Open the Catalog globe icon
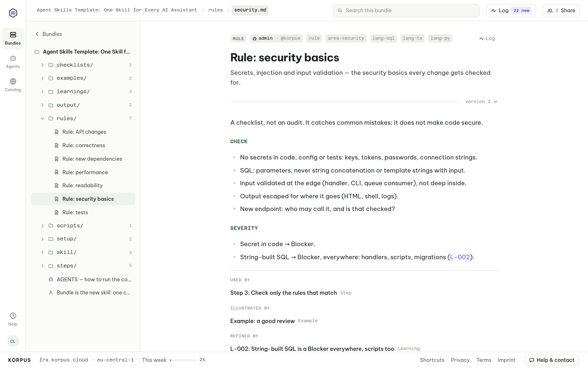Viewport: 588px width, 368px height. [x=13, y=81]
